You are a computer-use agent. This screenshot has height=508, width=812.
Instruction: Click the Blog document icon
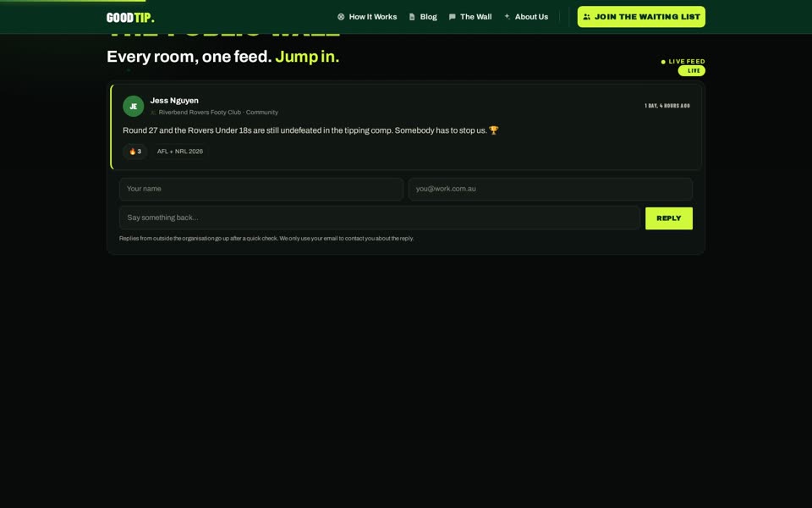412,17
